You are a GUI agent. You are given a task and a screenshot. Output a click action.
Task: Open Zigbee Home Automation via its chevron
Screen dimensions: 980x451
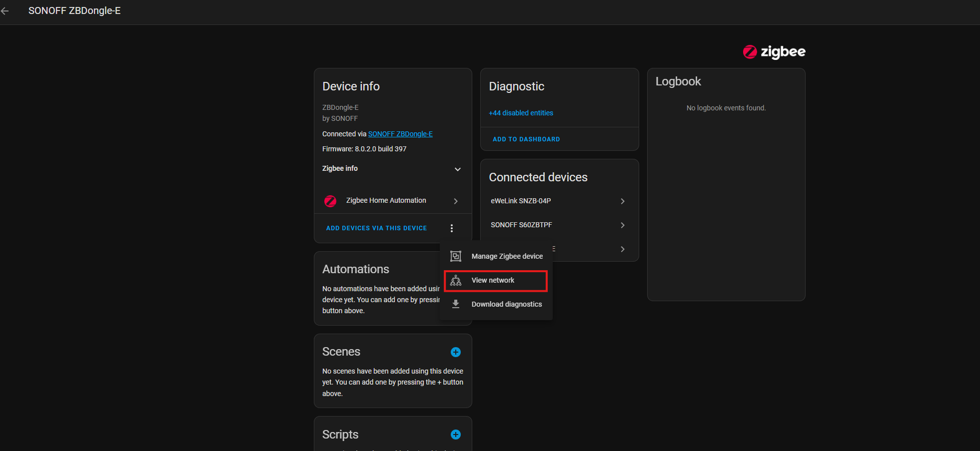tap(455, 201)
